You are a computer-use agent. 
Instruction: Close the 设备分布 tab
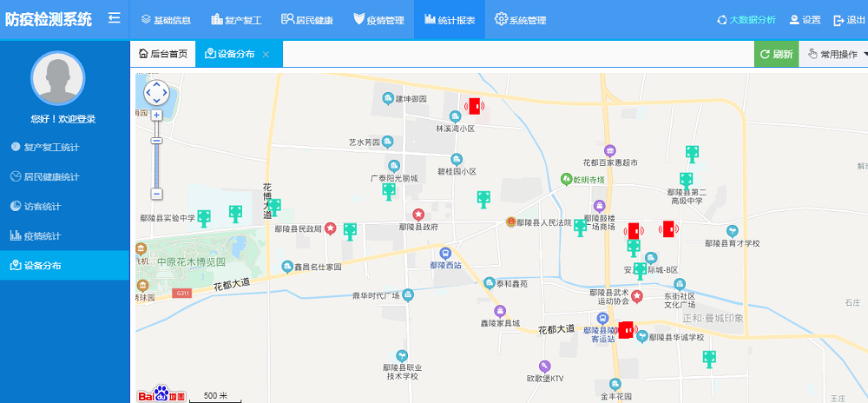click(x=266, y=54)
